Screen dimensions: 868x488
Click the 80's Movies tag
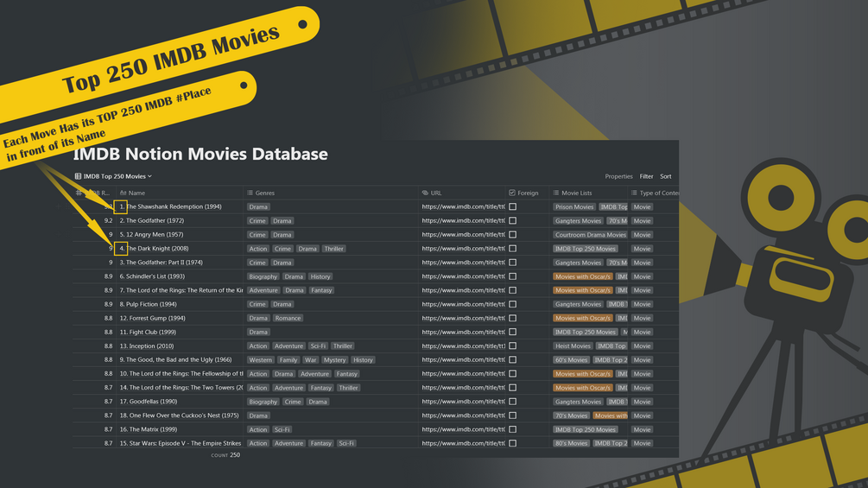click(x=571, y=443)
